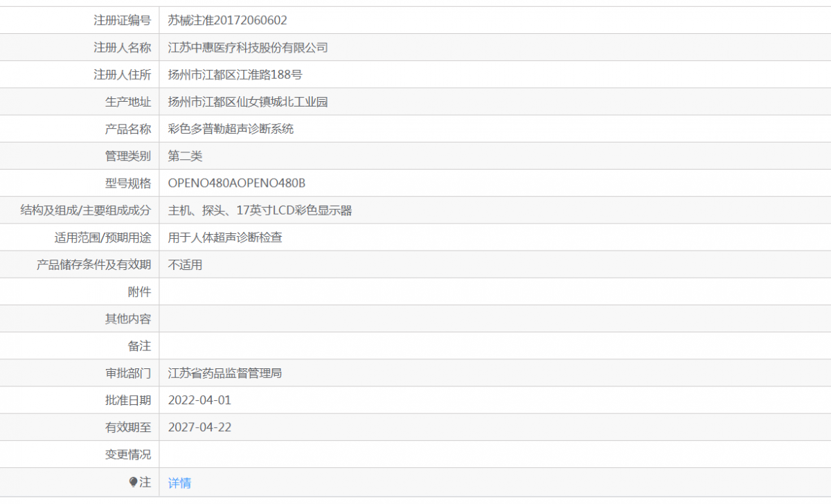Select company name 江苏中惠医疗科技股份有限公司
831x504 pixels.
coord(248,48)
